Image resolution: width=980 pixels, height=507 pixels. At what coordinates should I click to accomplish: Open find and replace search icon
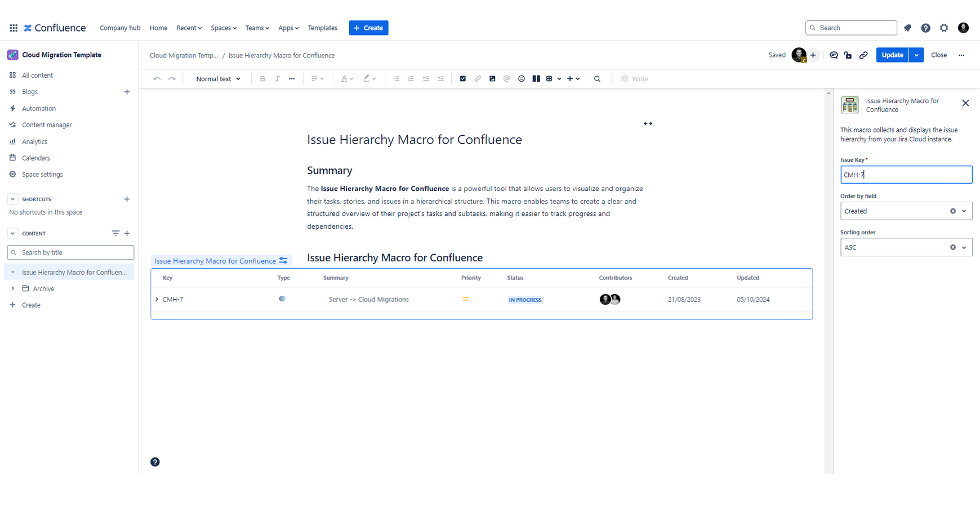tap(597, 79)
